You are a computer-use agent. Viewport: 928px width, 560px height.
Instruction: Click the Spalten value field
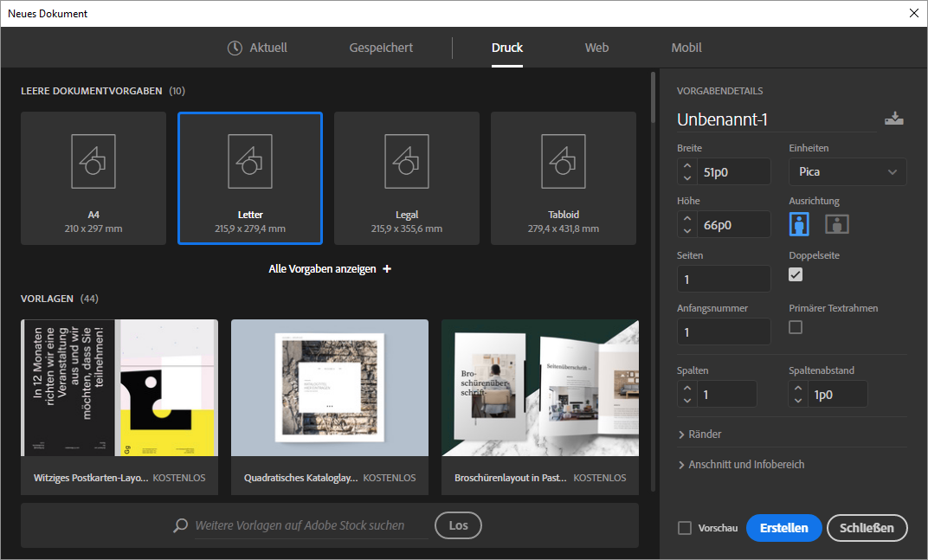tap(727, 394)
